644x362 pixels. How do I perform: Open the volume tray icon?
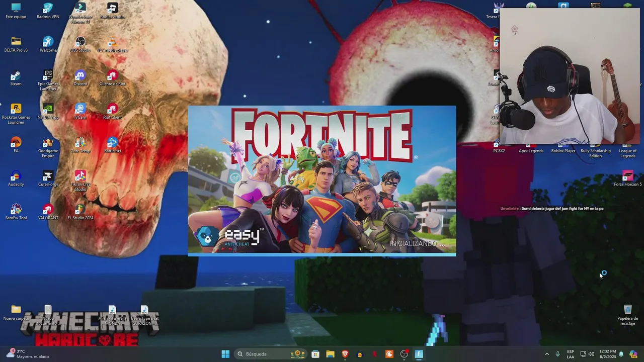tap(591, 354)
